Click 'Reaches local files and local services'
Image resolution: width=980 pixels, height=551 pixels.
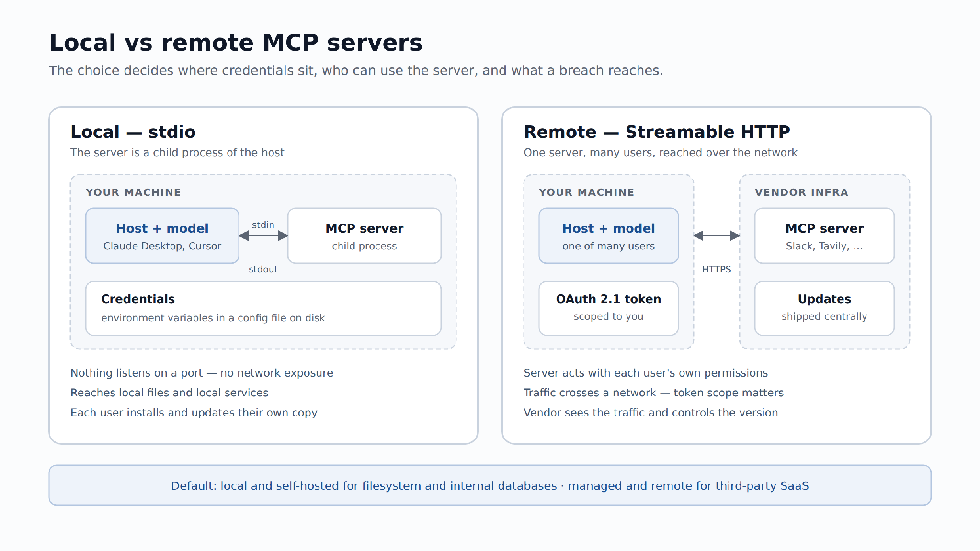[169, 393]
